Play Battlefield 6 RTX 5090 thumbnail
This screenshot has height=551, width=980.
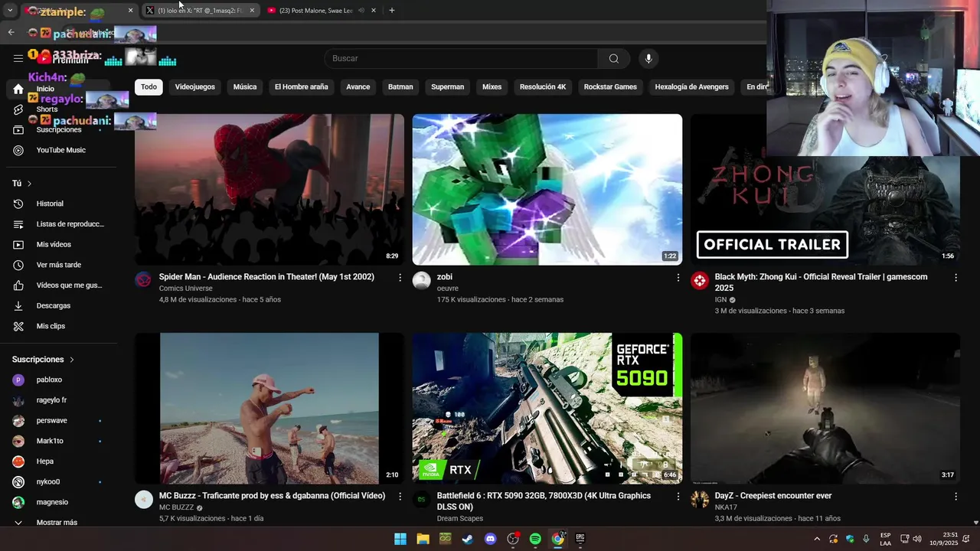[x=547, y=408]
